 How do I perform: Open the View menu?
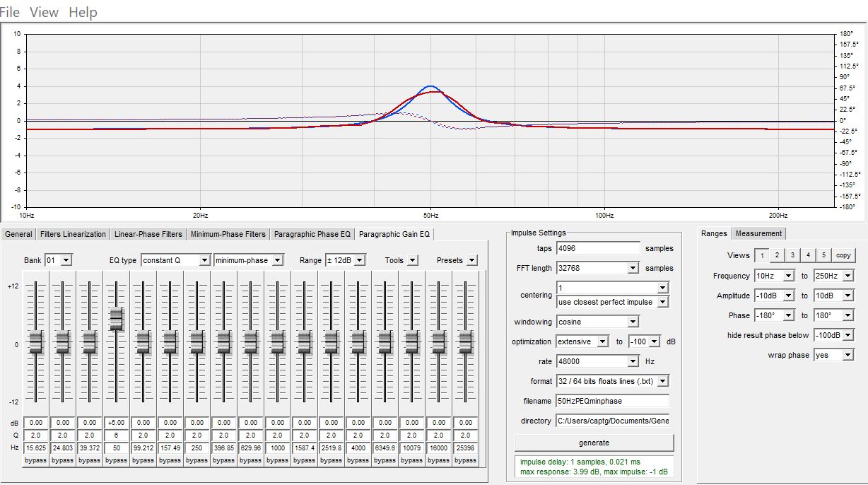tap(45, 12)
